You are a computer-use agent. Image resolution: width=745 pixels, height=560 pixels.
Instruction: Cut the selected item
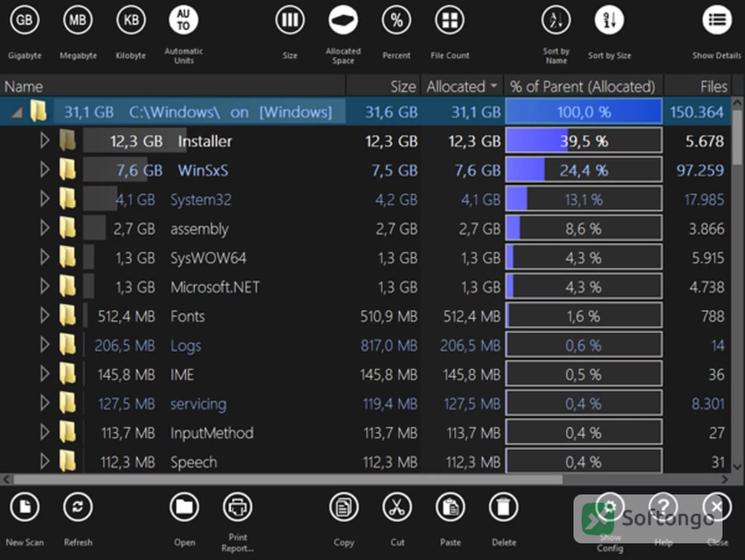pyautogui.click(x=397, y=507)
